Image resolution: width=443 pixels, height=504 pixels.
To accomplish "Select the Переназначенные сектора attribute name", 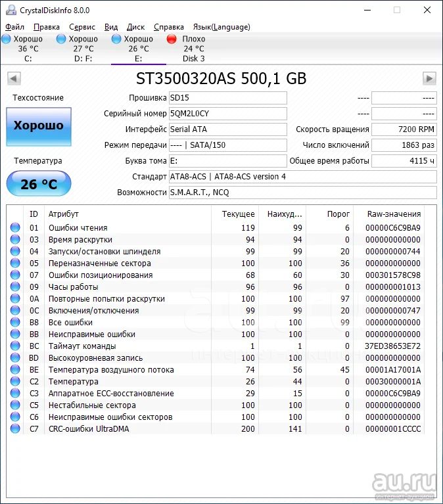I will (100, 263).
